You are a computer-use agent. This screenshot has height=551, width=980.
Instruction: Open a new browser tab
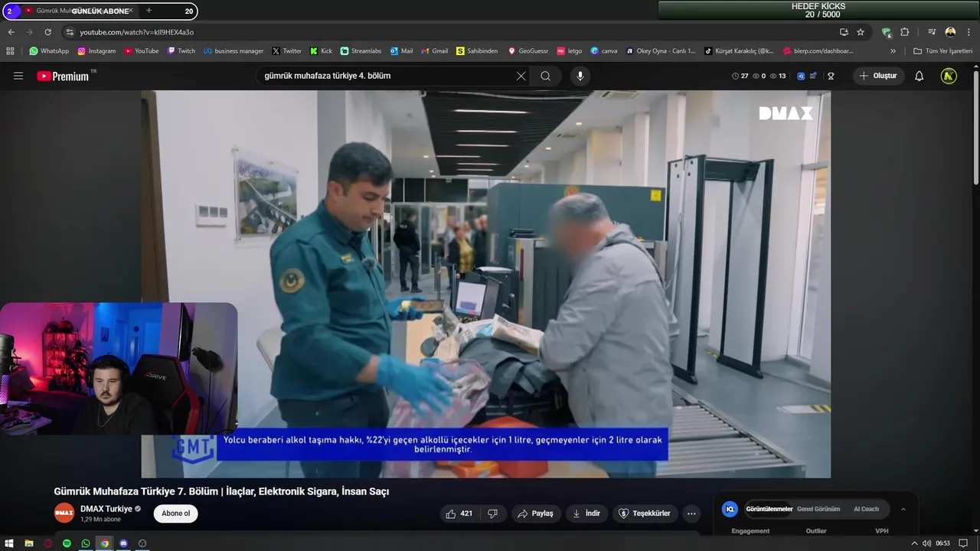[149, 11]
